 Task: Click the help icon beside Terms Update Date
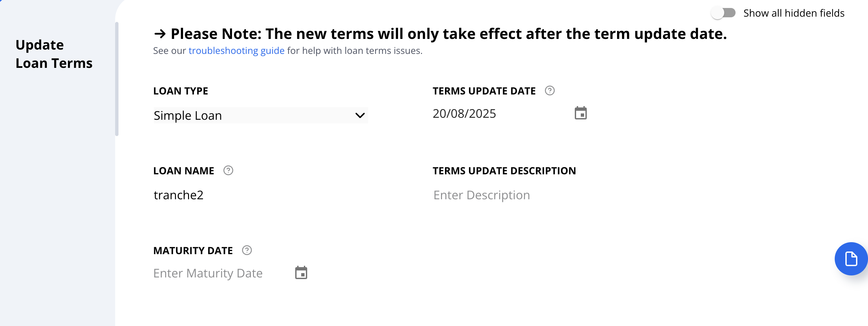click(549, 90)
